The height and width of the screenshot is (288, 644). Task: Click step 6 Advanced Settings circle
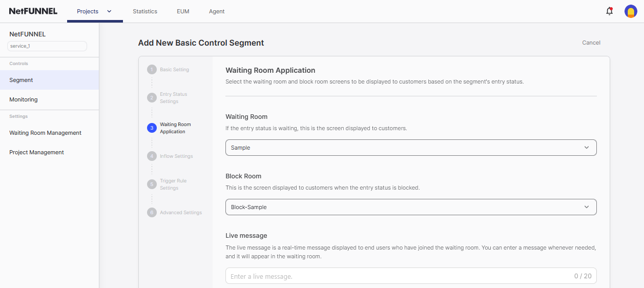click(152, 213)
